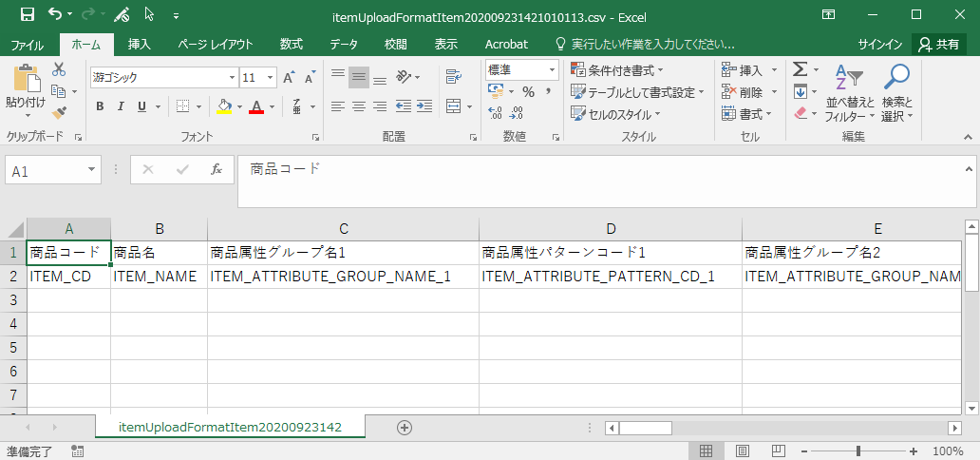Click the サインイン sign-in link
The height and width of the screenshot is (460, 980).
pos(879,45)
